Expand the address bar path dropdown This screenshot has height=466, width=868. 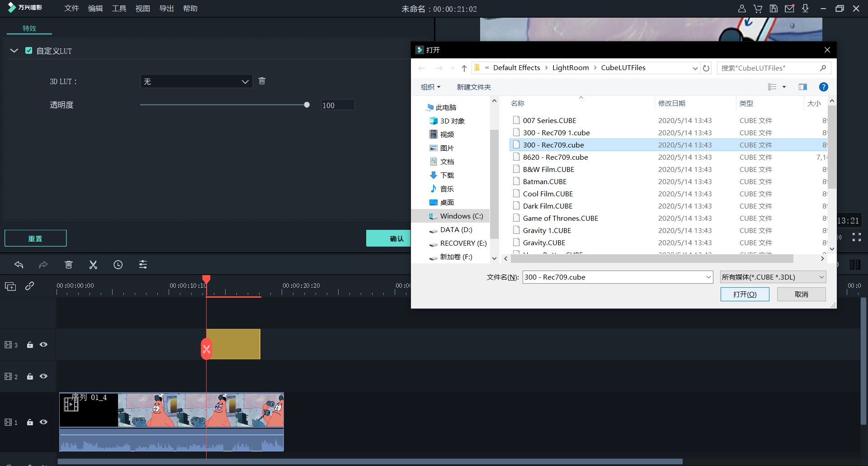695,68
